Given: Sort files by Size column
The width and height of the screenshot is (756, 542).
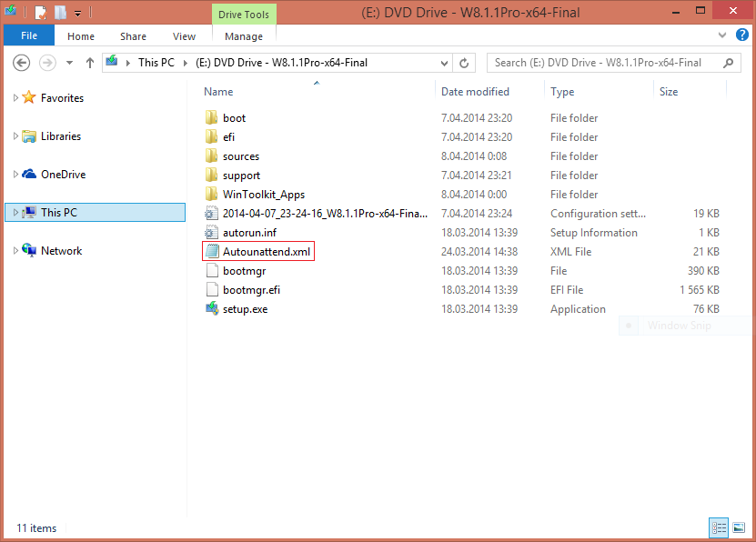Looking at the screenshot, I should (x=669, y=92).
